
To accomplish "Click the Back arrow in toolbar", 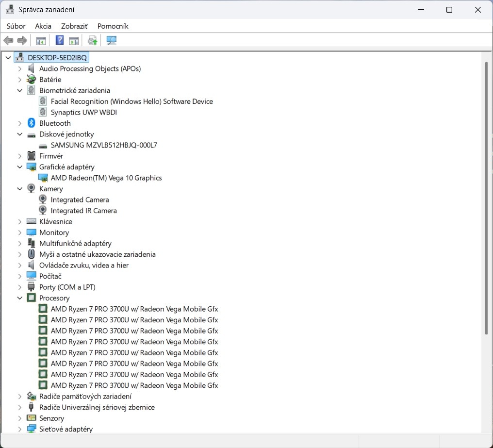I will click(x=8, y=40).
